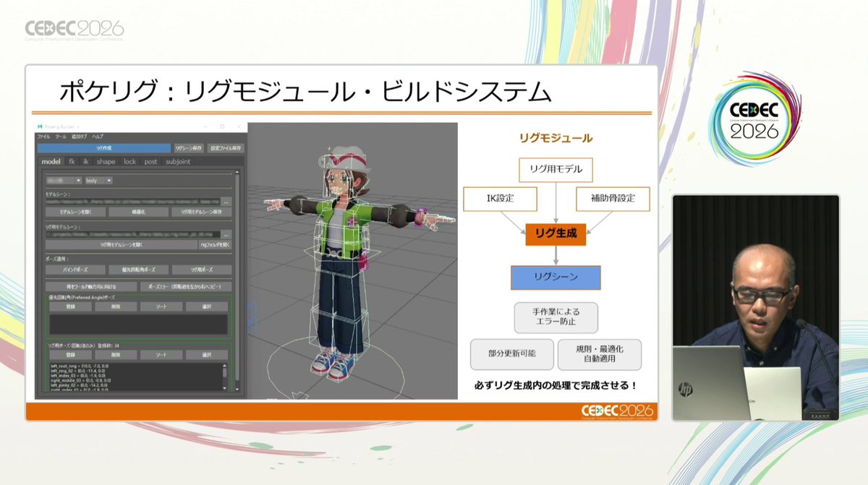Click the リグ用モデル box in the diagram
Viewport: 868px width, 485px height.
coord(556,170)
